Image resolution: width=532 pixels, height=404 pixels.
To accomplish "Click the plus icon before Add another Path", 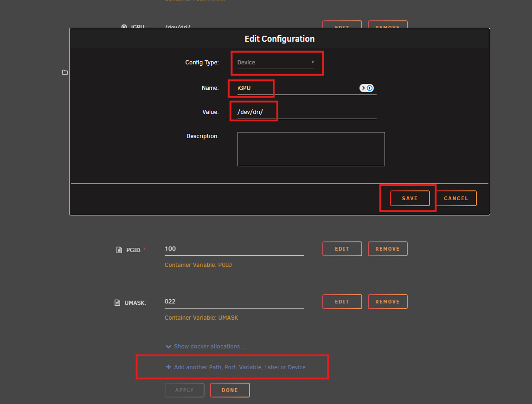I will click(168, 367).
